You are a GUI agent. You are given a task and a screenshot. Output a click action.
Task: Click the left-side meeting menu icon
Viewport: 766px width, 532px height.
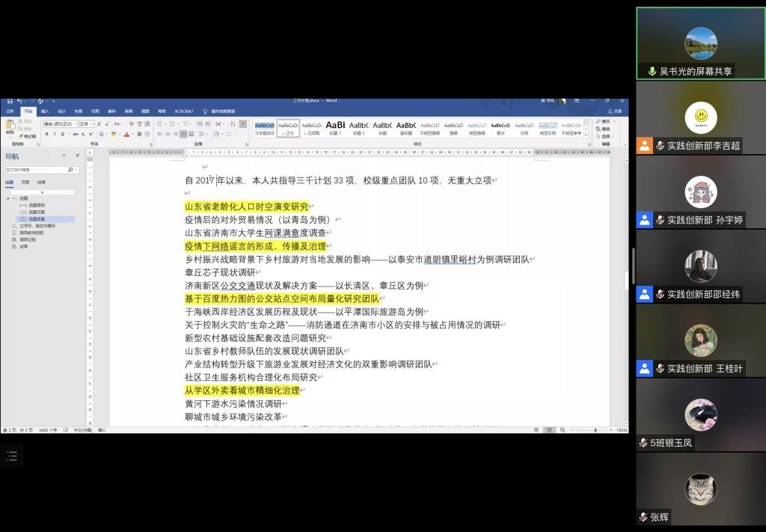pyautogui.click(x=11, y=455)
